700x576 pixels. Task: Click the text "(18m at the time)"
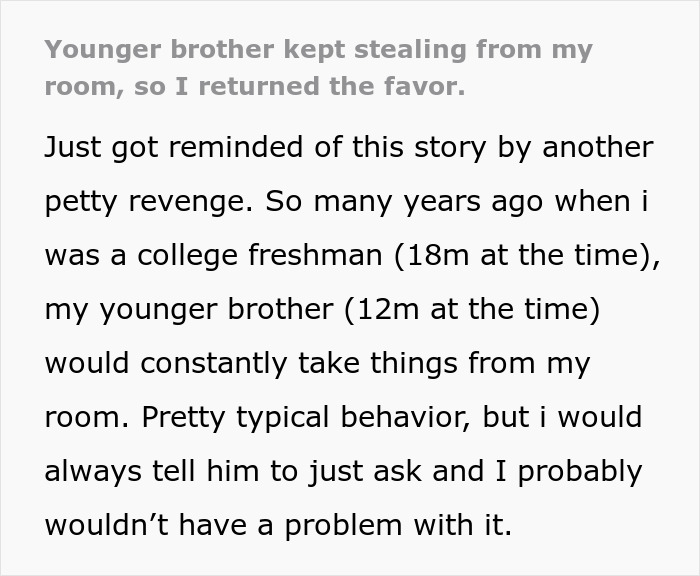(523, 255)
